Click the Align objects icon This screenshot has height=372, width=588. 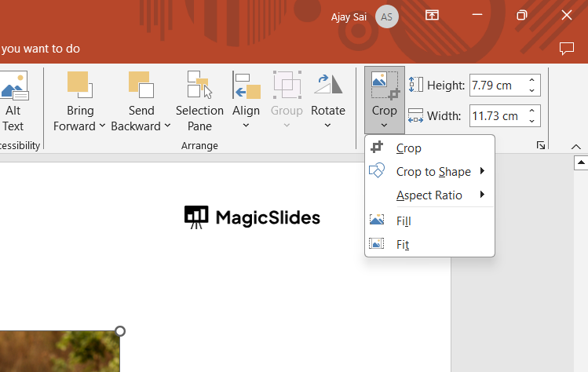point(246,85)
